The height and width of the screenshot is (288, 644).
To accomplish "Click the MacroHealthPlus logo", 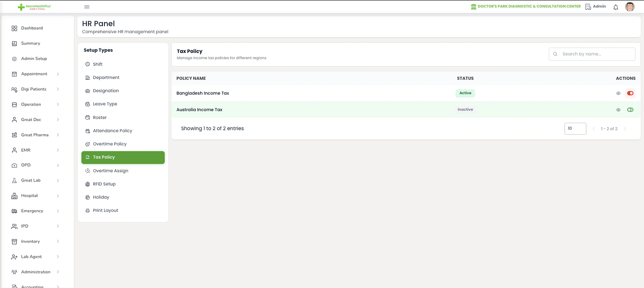I will tap(34, 7).
